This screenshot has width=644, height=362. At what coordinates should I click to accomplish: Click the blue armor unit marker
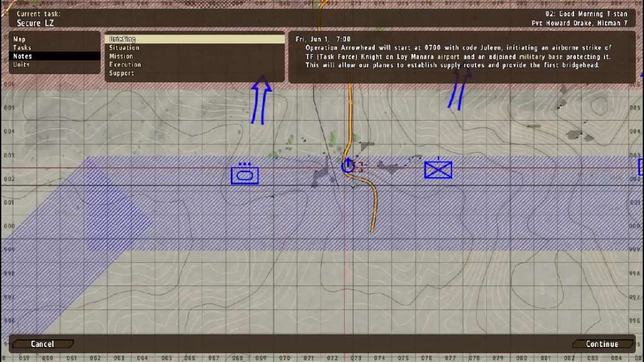245,175
